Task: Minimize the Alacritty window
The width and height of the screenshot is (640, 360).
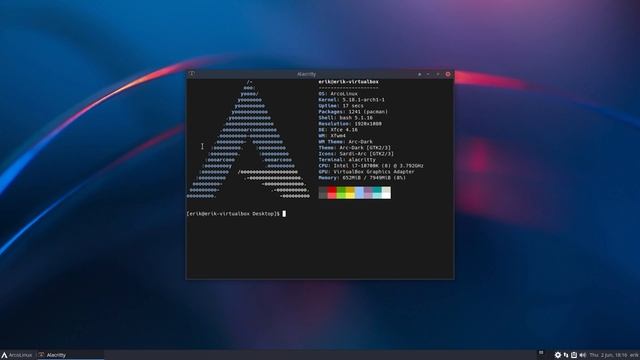Action: 428,74
